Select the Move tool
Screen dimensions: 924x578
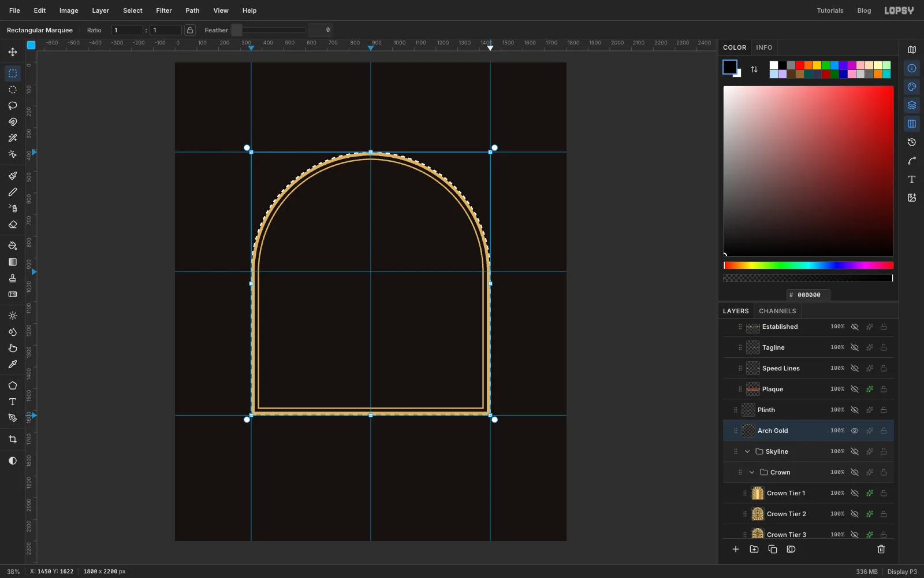[x=13, y=52]
